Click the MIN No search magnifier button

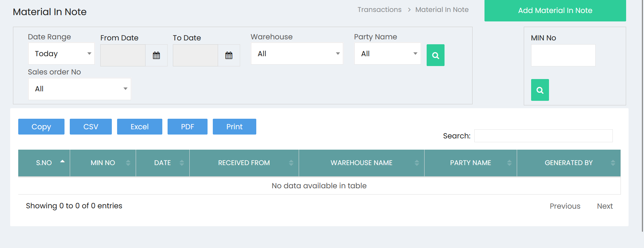pyautogui.click(x=540, y=90)
